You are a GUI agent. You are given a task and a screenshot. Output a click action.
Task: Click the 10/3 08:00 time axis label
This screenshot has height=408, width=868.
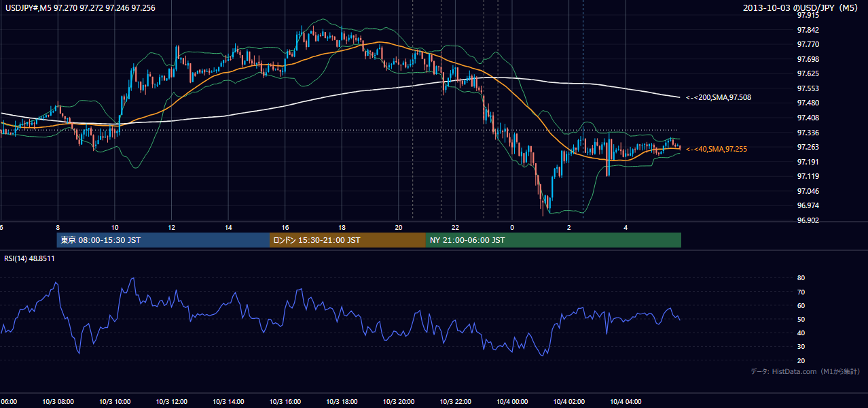click(58, 402)
